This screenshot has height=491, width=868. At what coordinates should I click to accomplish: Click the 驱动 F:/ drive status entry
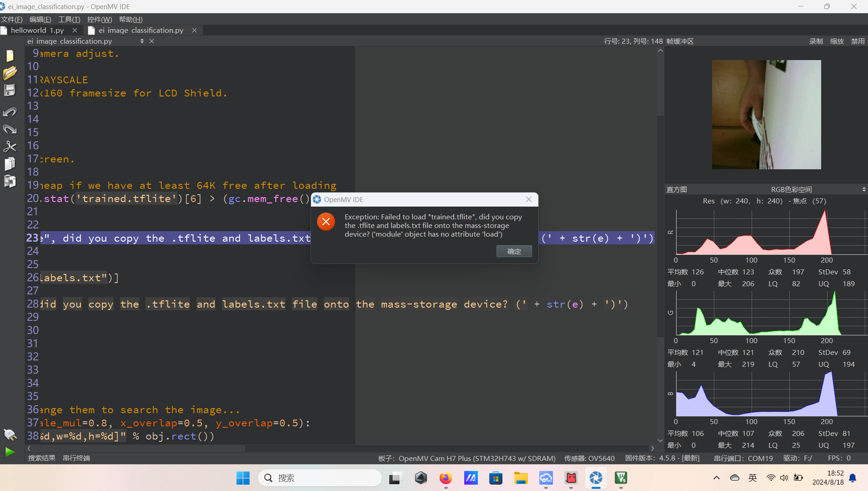(798, 458)
